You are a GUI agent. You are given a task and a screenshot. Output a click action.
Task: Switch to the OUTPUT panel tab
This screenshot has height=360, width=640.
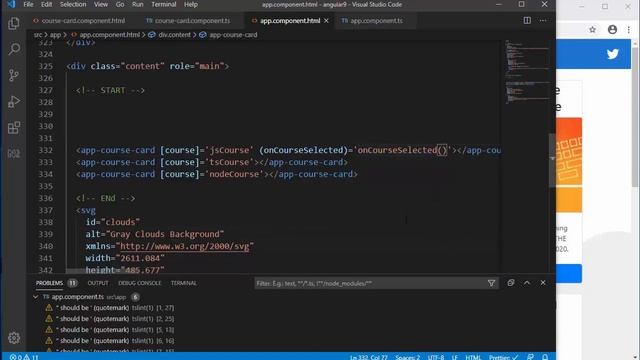point(98,283)
